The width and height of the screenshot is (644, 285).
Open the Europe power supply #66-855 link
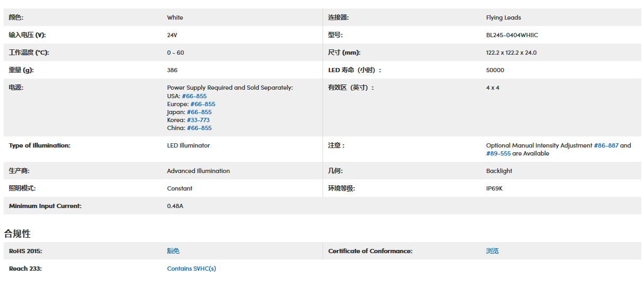coord(202,104)
